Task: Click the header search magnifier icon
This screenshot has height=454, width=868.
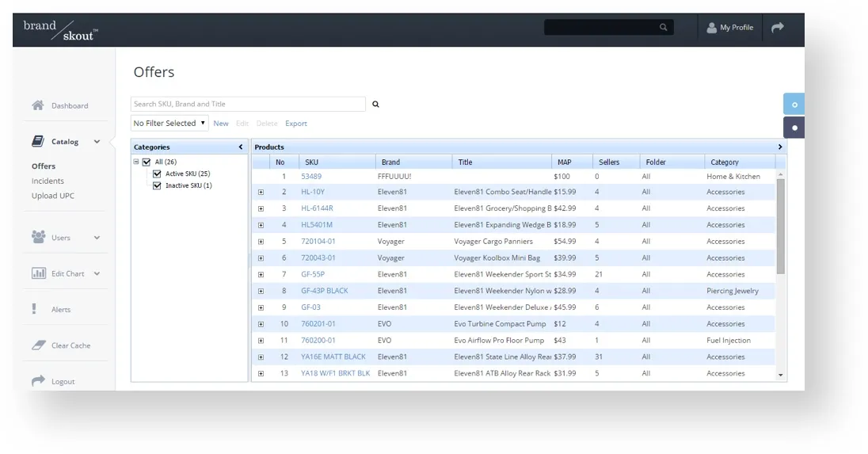Action: (663, 27)
